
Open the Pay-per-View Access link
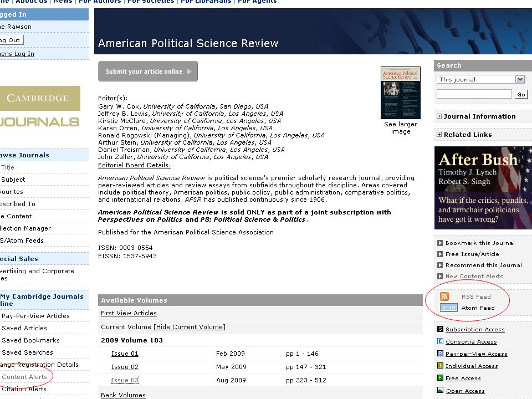pyautogui.click(x=477, y=354)
